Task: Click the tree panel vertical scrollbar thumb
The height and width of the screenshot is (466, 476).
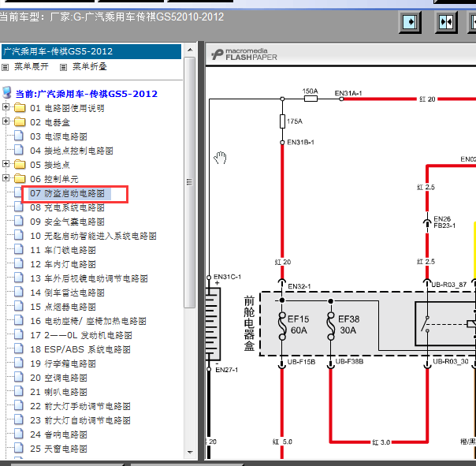Action: tap(190, 182)
